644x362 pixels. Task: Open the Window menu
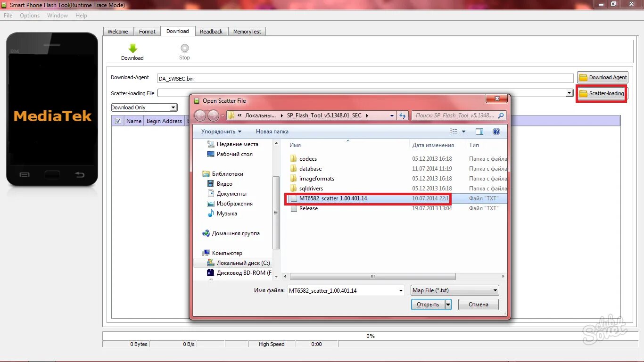pos(58,16)
